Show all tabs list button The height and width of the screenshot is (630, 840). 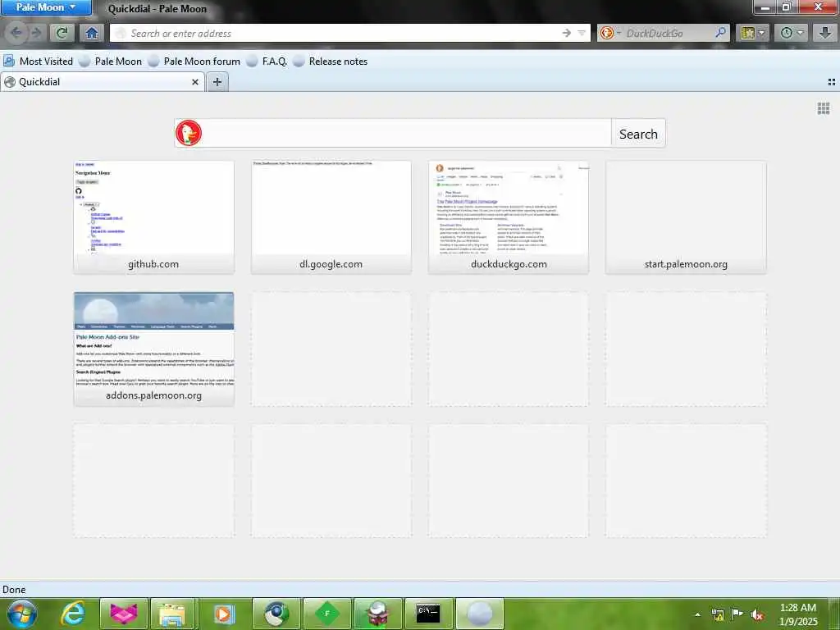coord(832,82)
